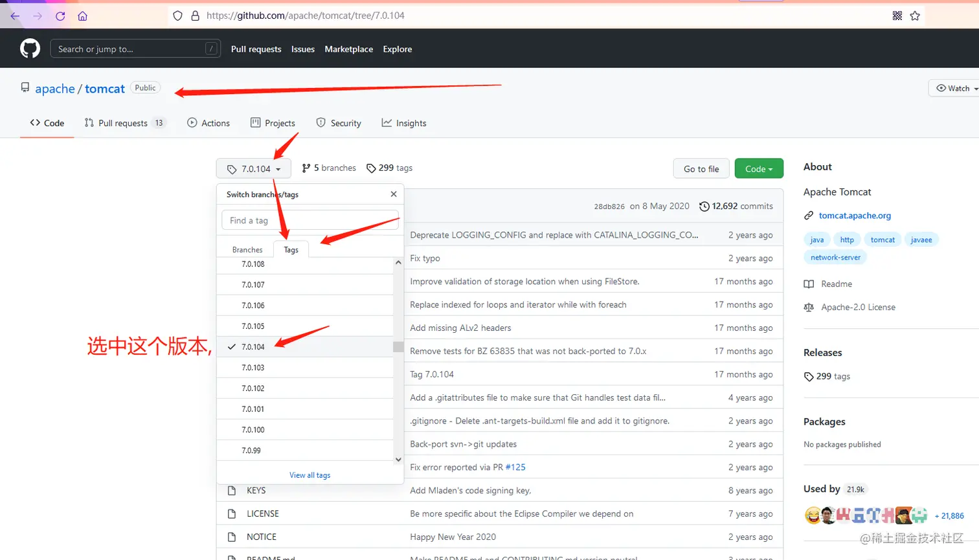The image size is (979, 560).
Task: Open the QR code icon in the address bar
Action: pyautogui.click(x=897, y=16)
